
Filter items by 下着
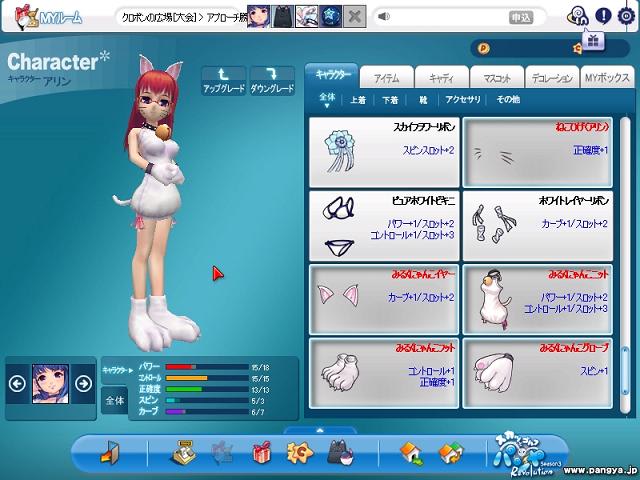(x=390, y=100)
